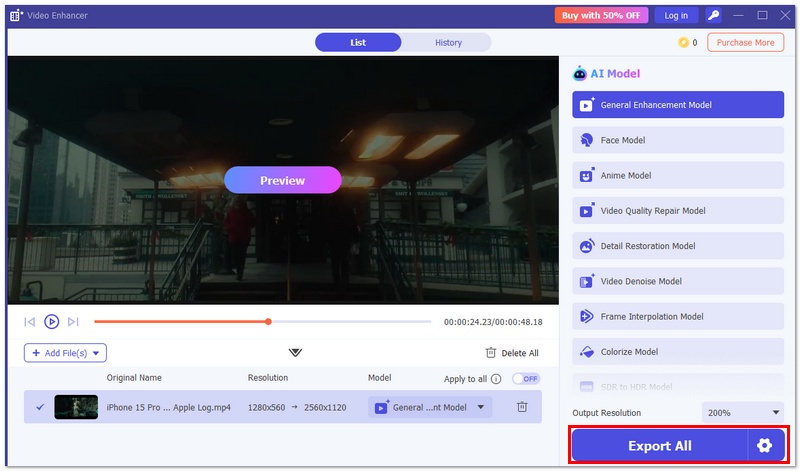
Task: Skip to next frame
Action: [x=73, y=322]
